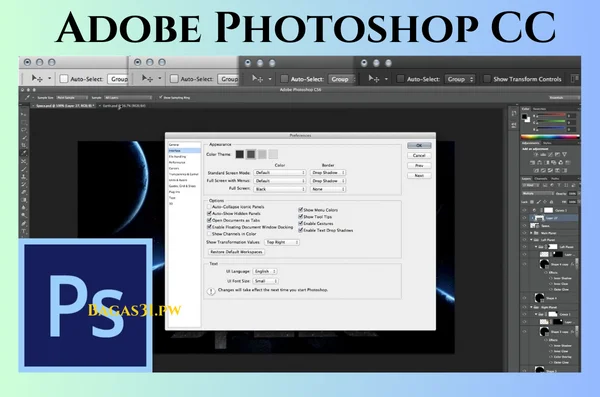
Task: Toggle the Enable Gestures checkbox
Action: point(300,223)
